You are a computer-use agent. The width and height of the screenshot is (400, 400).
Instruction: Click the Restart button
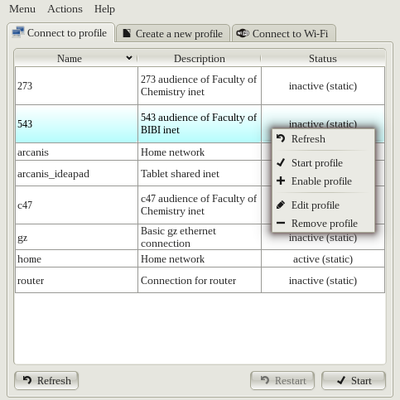point(282,380)
